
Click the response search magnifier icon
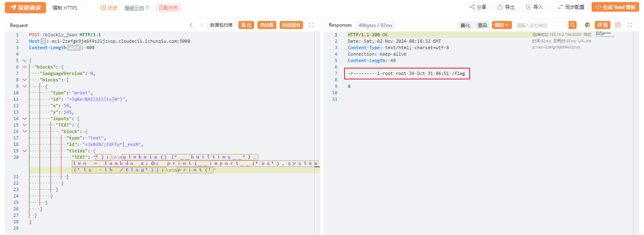572,25
